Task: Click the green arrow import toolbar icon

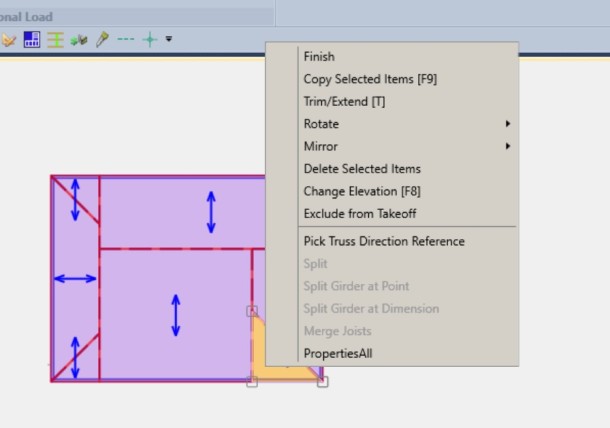Action: tap(79, 40)
